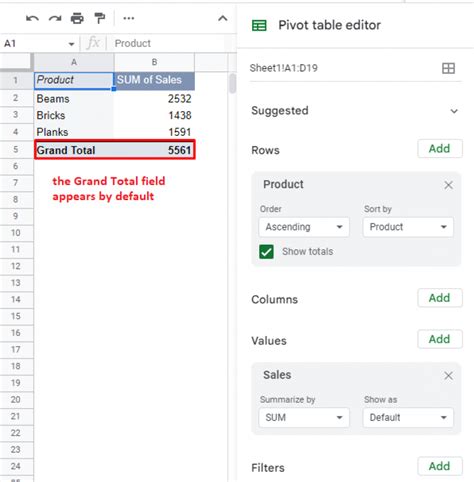The image size is (474, 482).
Task: Select the cell with value 1438
Action: pos(154,115)
